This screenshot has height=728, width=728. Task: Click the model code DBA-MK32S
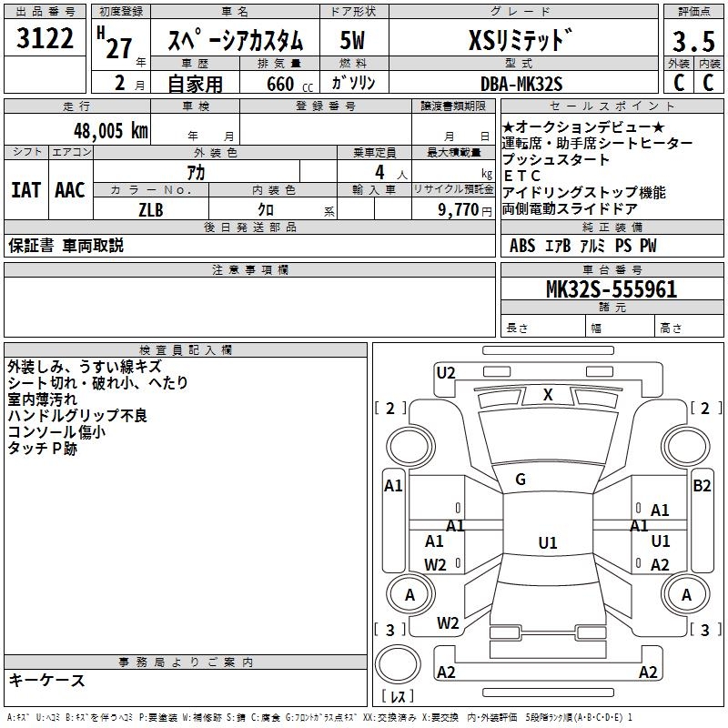pos(522,84)
